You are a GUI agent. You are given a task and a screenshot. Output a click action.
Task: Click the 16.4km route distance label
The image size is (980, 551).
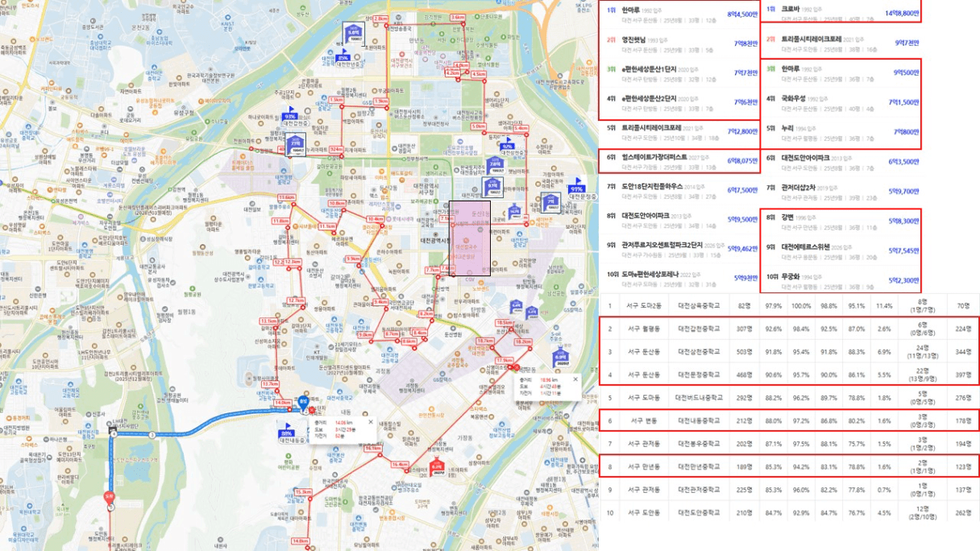click(x=401, y=465)
